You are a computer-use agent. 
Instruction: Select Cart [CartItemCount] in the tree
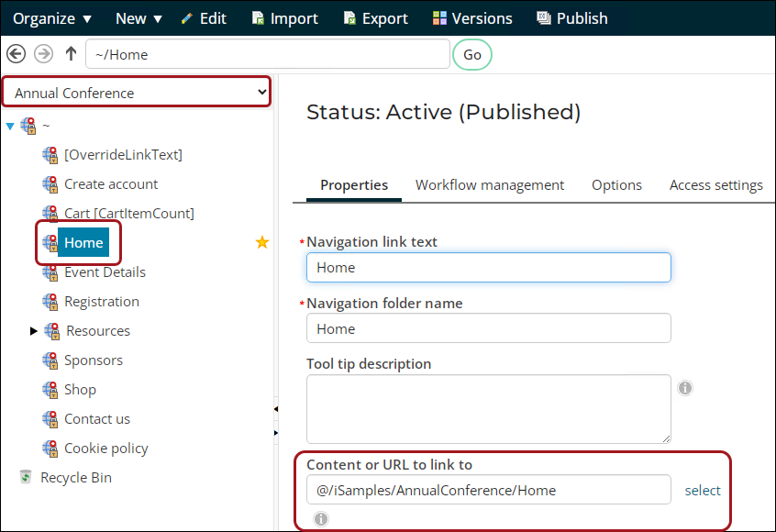[129, 214]
